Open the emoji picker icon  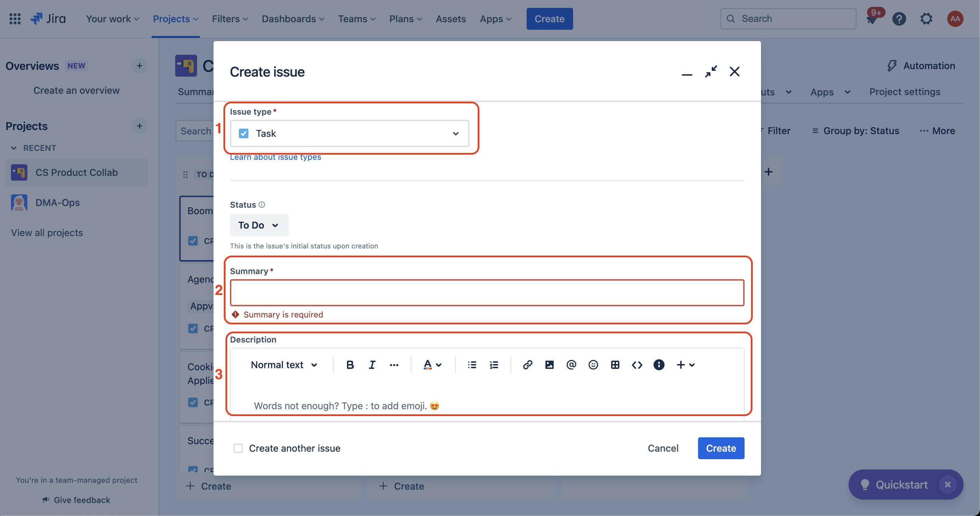tap(593, 364)
